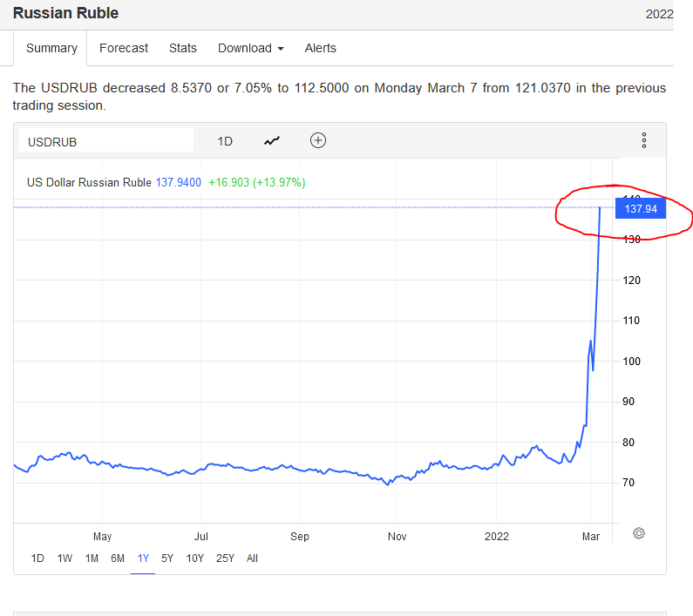Click the Jul label on time axis
693x616 pixels.
coord(201,537)
